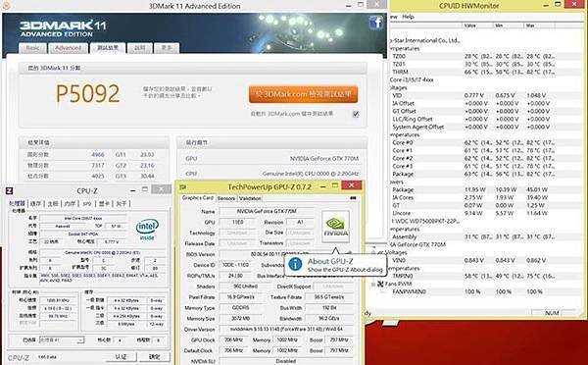Screen dimensions: 588x365
Task: Select the Core i3/i5/i7 4xxx node
Action: click(412, 79)
